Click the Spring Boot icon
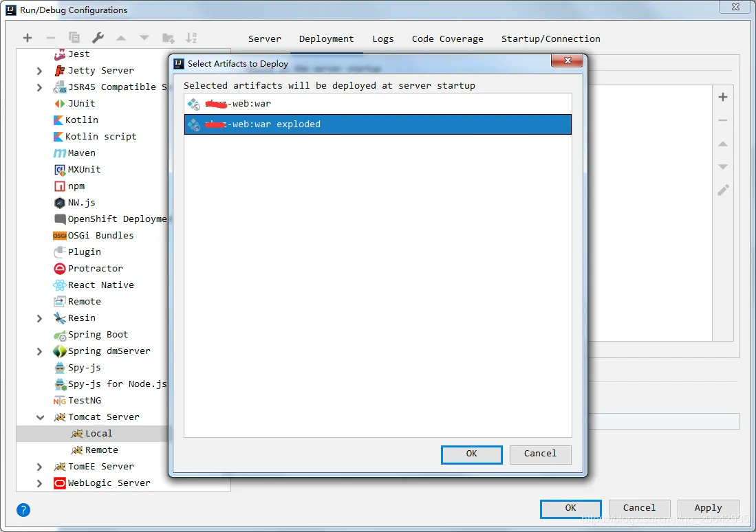The width and height of the screenshot is (756, 532). [x=60, y=335]
